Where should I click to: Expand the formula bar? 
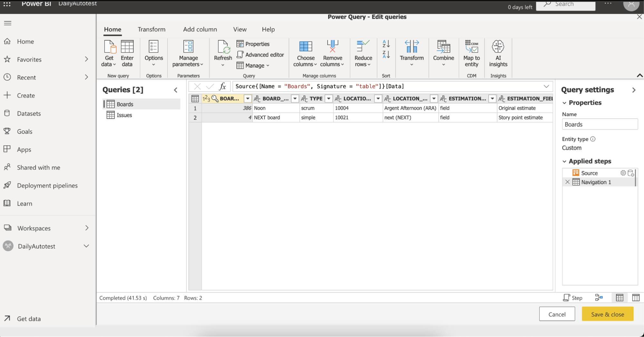pyautogui.click(x=546, y=86)
